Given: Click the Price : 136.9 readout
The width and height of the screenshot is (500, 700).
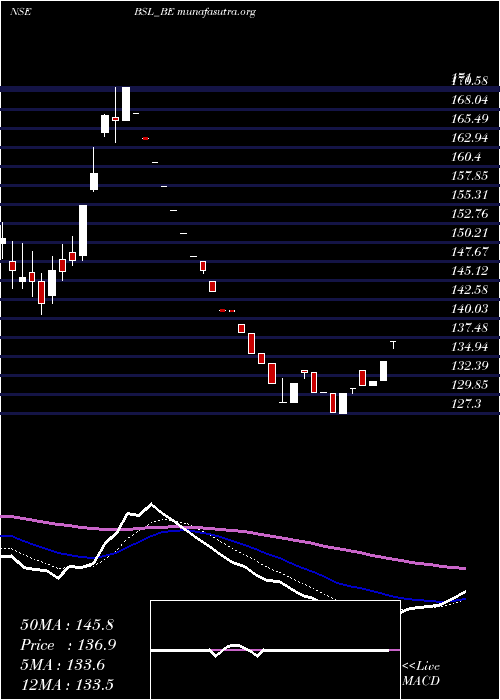Looking at the screenshot, I should click(x=68, y=645).
